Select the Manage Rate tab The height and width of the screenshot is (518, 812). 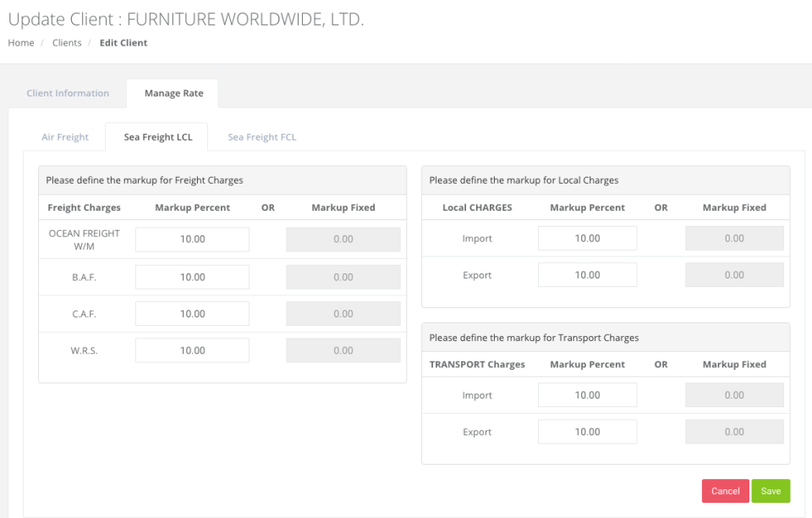tap(174, 93)
